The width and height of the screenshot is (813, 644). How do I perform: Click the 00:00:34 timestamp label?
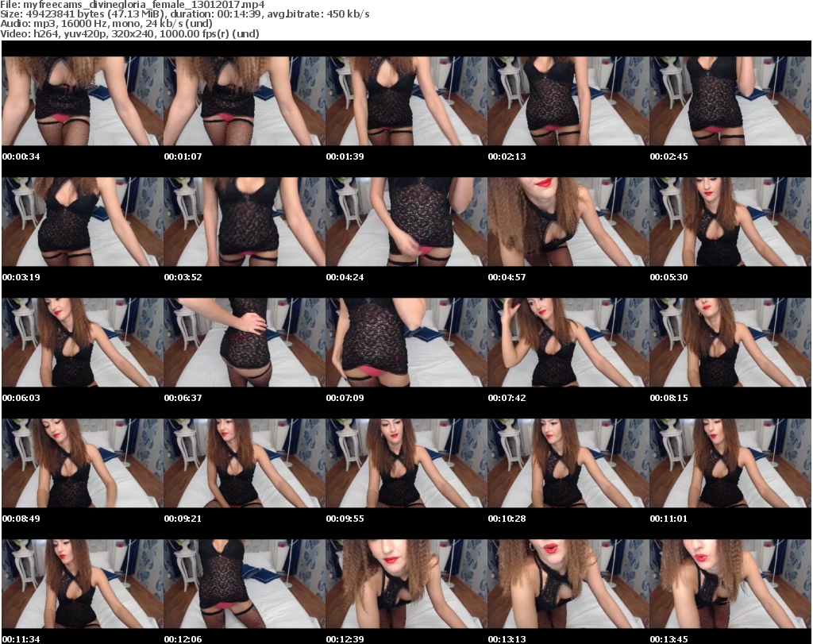click(21, 156)
